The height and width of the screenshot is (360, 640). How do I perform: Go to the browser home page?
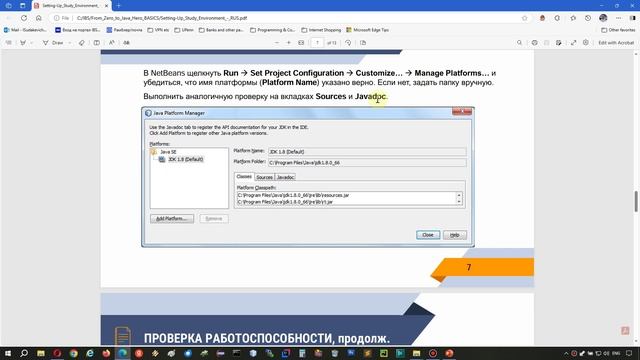(39, 18)
